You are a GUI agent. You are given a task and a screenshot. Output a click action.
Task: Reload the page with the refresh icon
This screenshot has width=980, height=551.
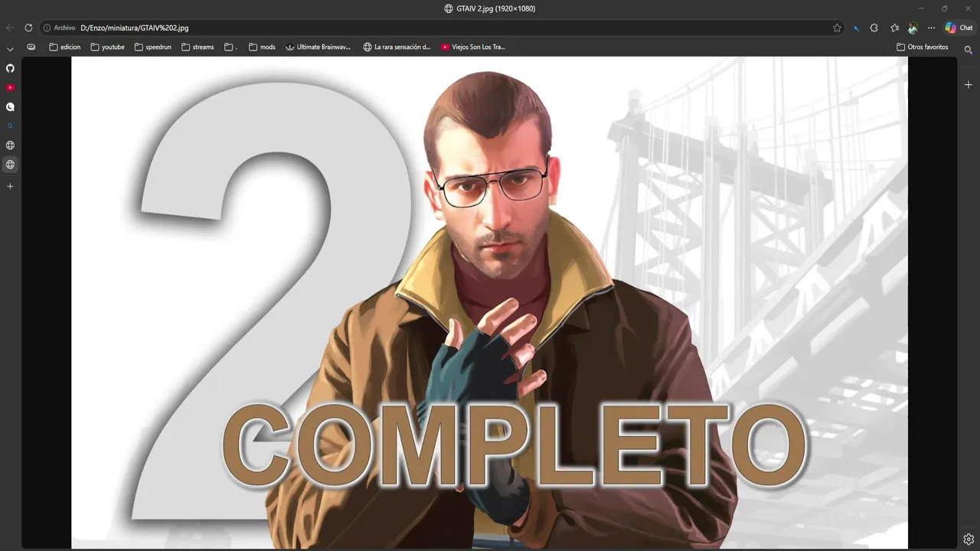(28, 28)
